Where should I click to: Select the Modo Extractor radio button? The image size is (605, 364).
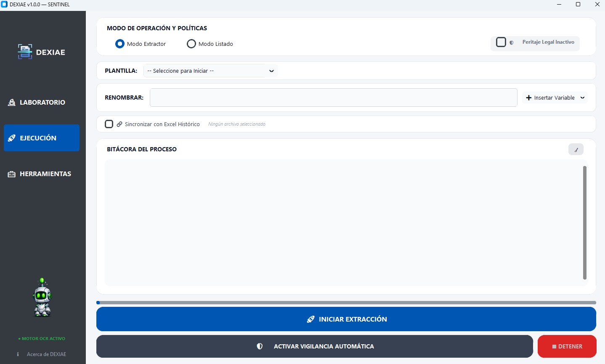point(120,44)
